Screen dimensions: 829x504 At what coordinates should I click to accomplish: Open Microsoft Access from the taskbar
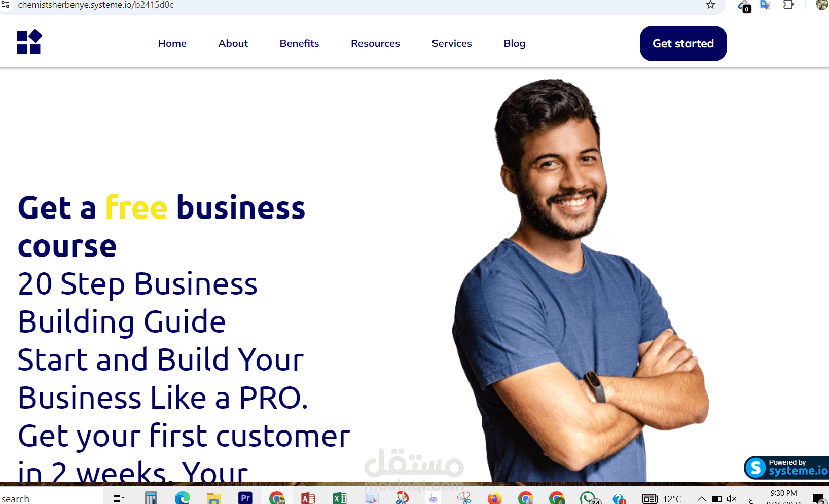(x=308, y=498)
